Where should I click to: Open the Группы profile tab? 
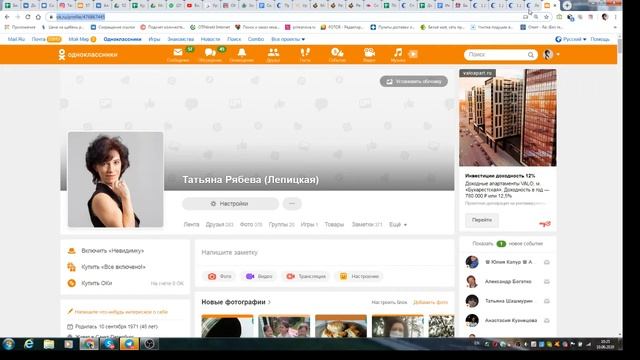tap(281, 224)
